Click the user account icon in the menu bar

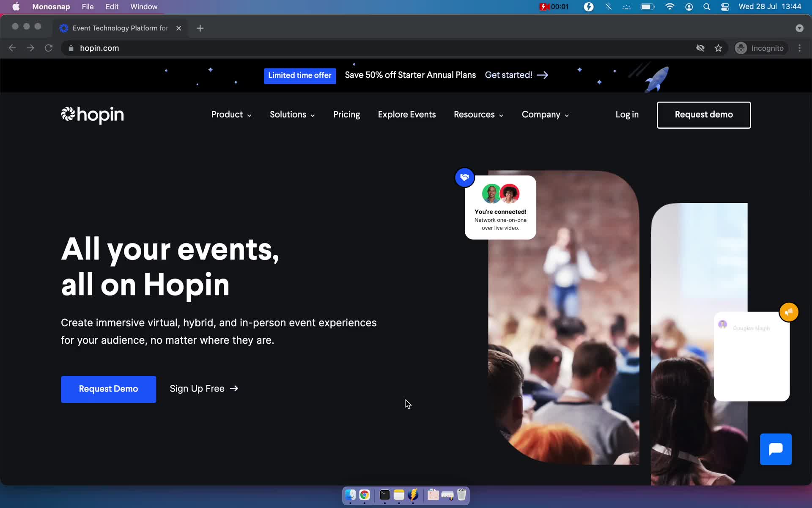click(x=689, y=7)
